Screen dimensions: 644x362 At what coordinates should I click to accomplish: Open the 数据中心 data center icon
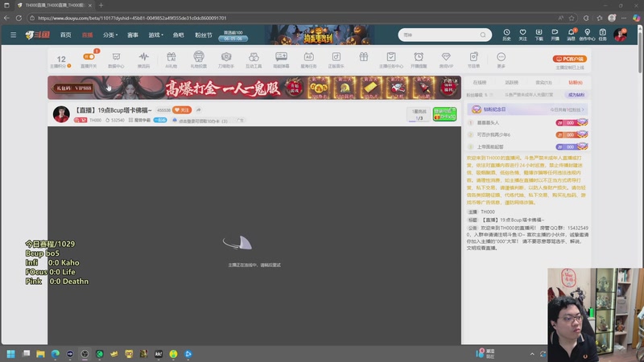[x=116, y=59]
